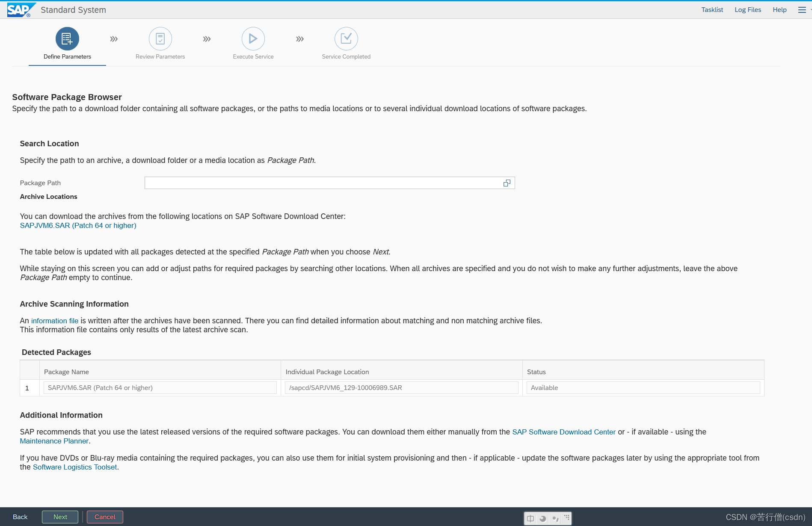Image resolution: width=812 pixels, height=526 pixels.
Task: Focus the Package Path input field
Action: coord(329,183)
